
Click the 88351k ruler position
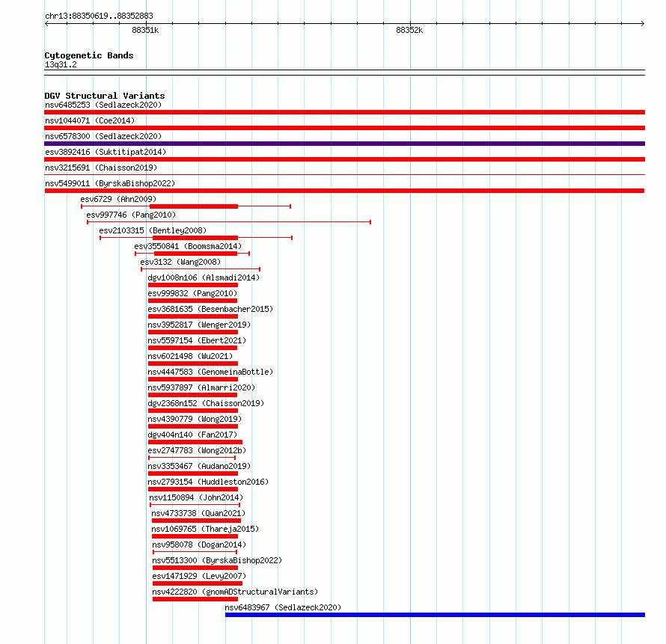coord(145,30)
